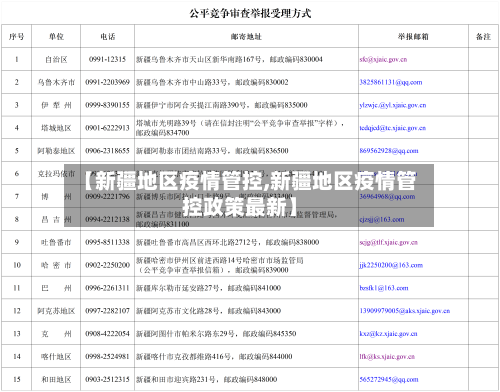Open the 塔城地区 row email link

[x=393, y=128]
